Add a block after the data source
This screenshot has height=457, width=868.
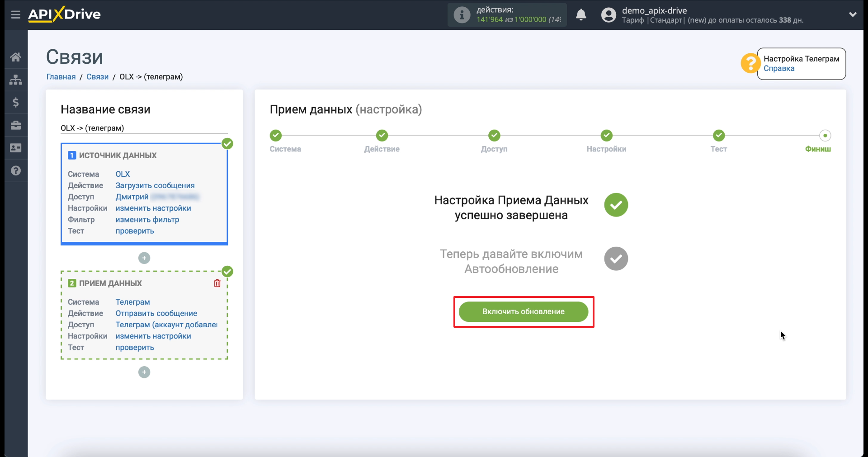[x=144, y=258]
